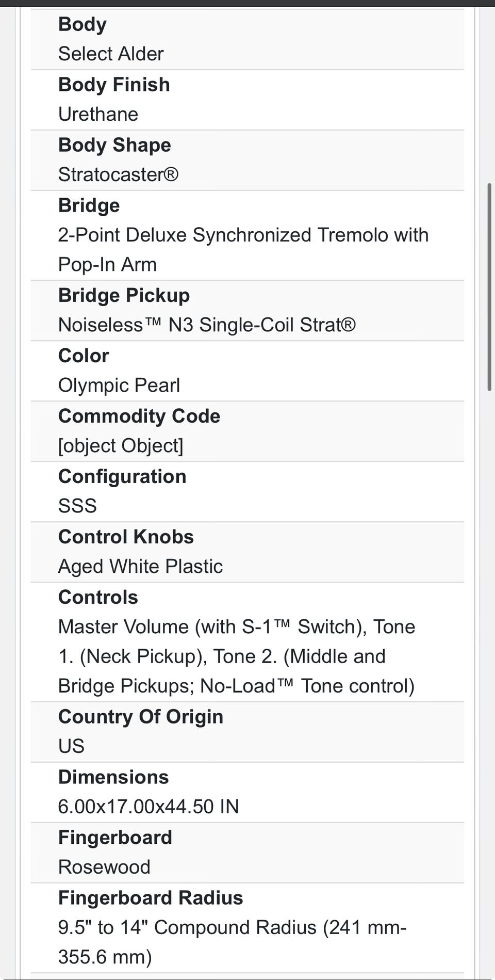The width and height of the screenshot is (495, 980).
Task: Click the "Olympic Pearl" color value
Action: tap(119, 385)
